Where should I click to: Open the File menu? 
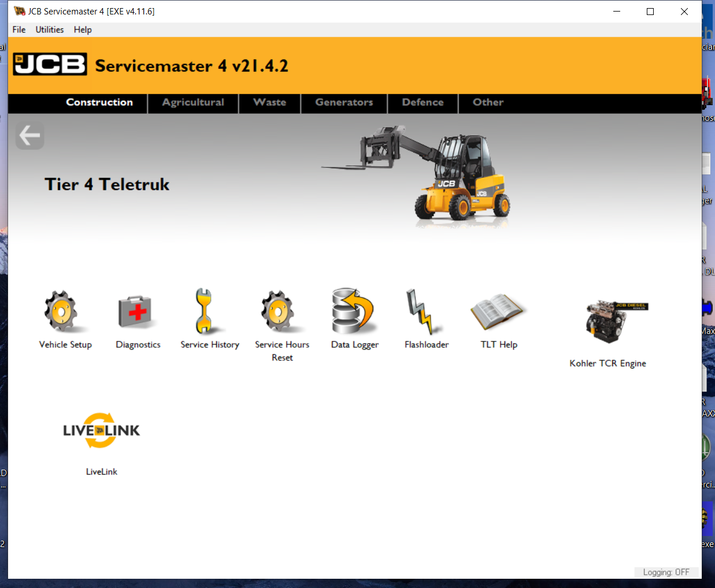click(x=19, y=30)
